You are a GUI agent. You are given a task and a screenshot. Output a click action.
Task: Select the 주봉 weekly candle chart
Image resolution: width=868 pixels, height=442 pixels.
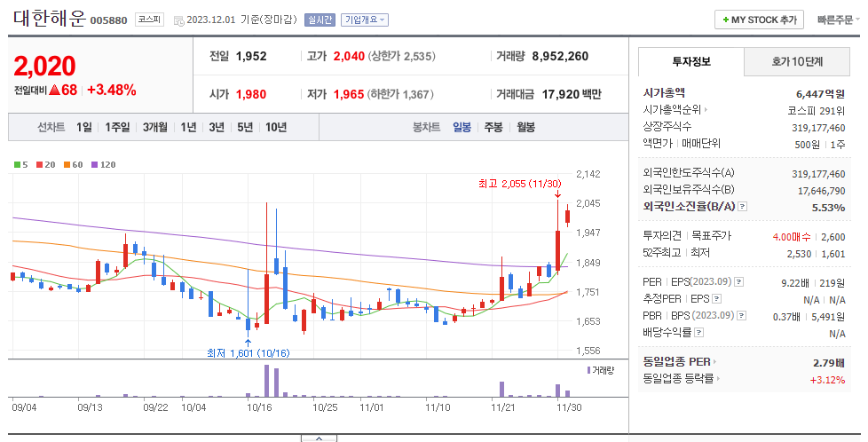tap(493, 128)
